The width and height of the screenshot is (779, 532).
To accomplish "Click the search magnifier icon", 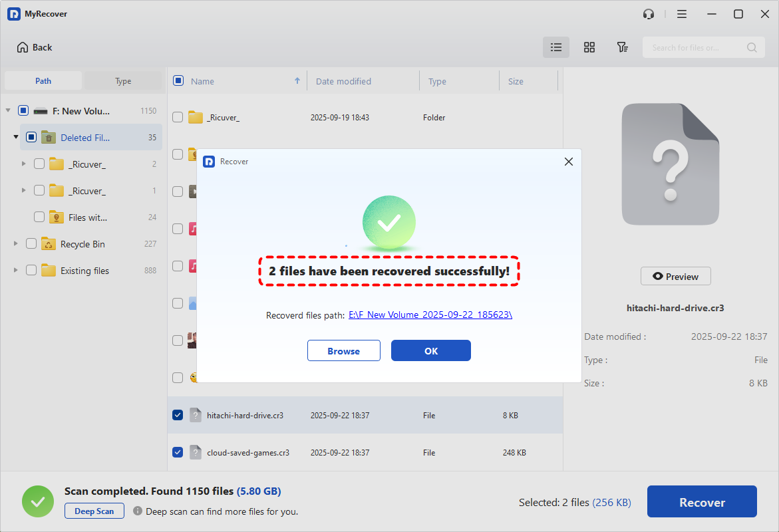I will click(x=752, y=47).
